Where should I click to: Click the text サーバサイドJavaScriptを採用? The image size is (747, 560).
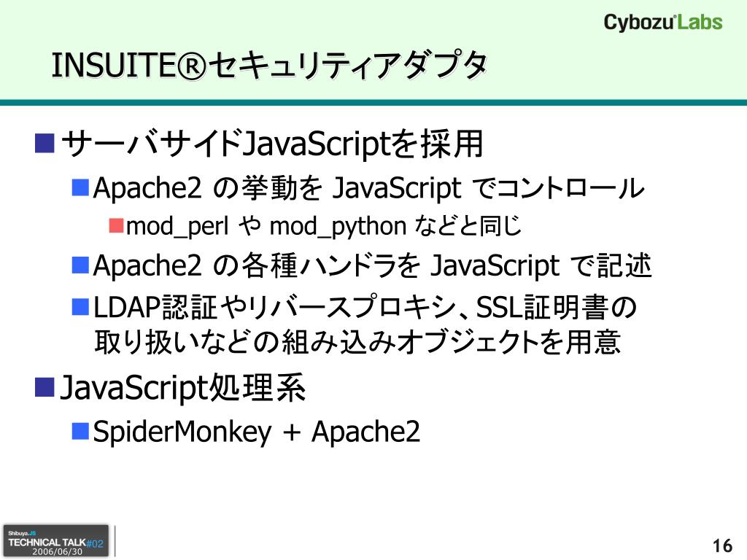point(273,144)
